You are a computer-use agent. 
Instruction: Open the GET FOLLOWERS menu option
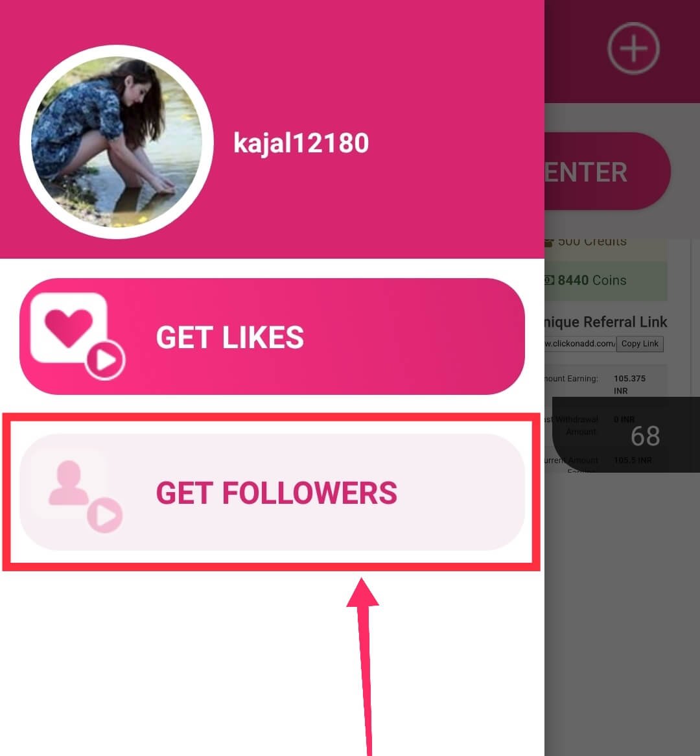272,492
